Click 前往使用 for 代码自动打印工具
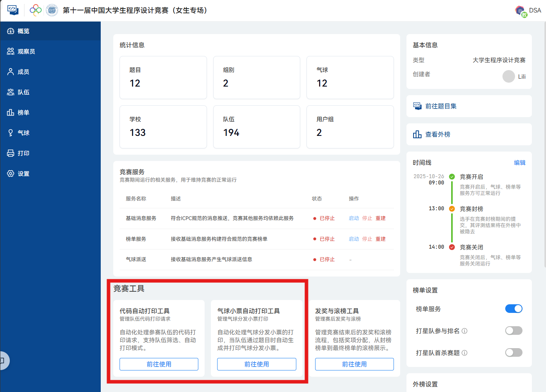Screen dimensions: 546x392 click(x=159, y=364)
